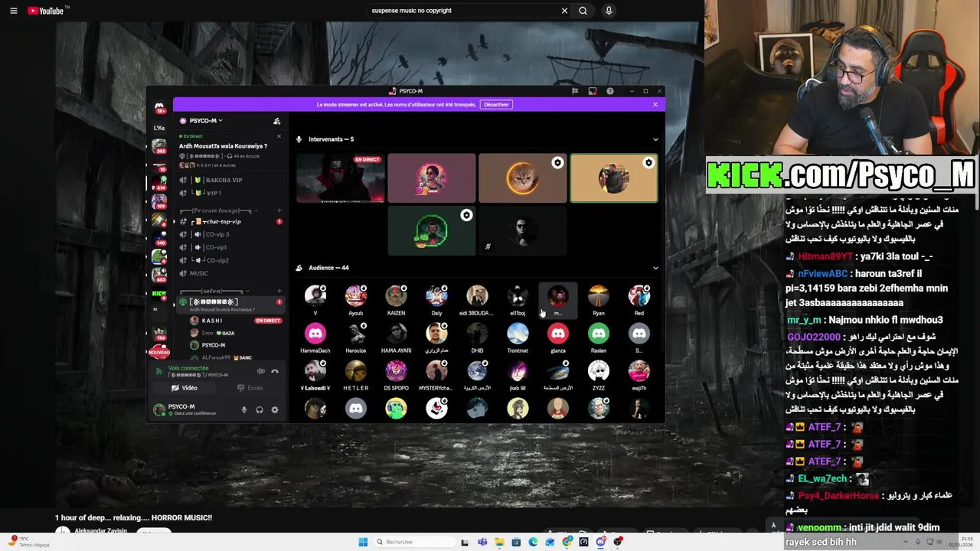This screenshot has width=980, height=551.
Task: Open audience member HETLER's avatar
Action: point(356,371)
